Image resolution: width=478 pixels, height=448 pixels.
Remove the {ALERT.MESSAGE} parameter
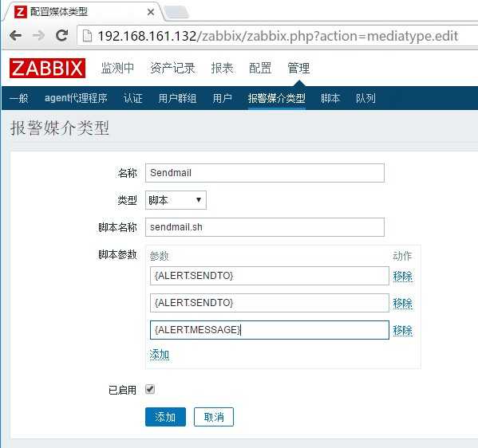pyautogui.click(x=402, y=331)
